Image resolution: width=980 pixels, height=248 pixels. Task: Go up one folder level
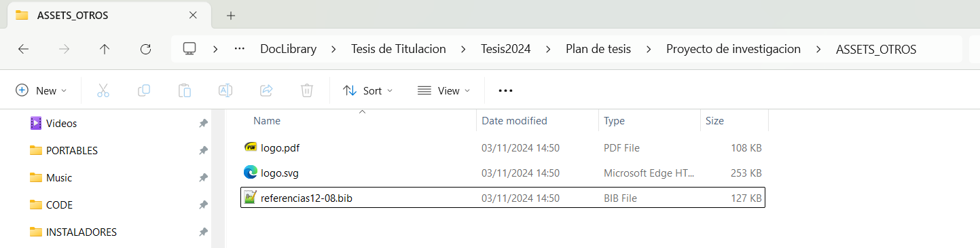click(x=105, y=49)
